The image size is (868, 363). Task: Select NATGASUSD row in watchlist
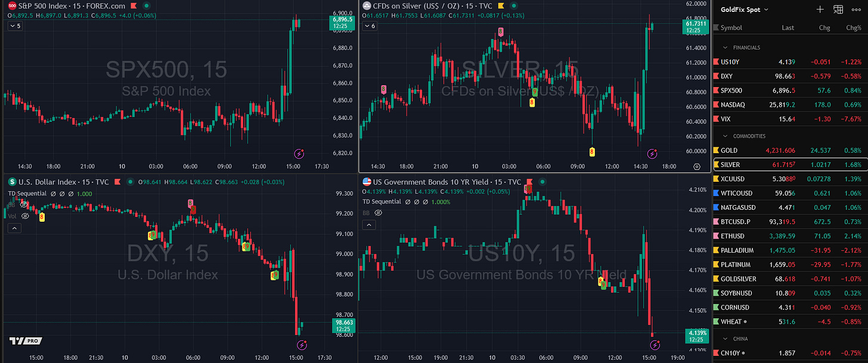tap(790, 207)
